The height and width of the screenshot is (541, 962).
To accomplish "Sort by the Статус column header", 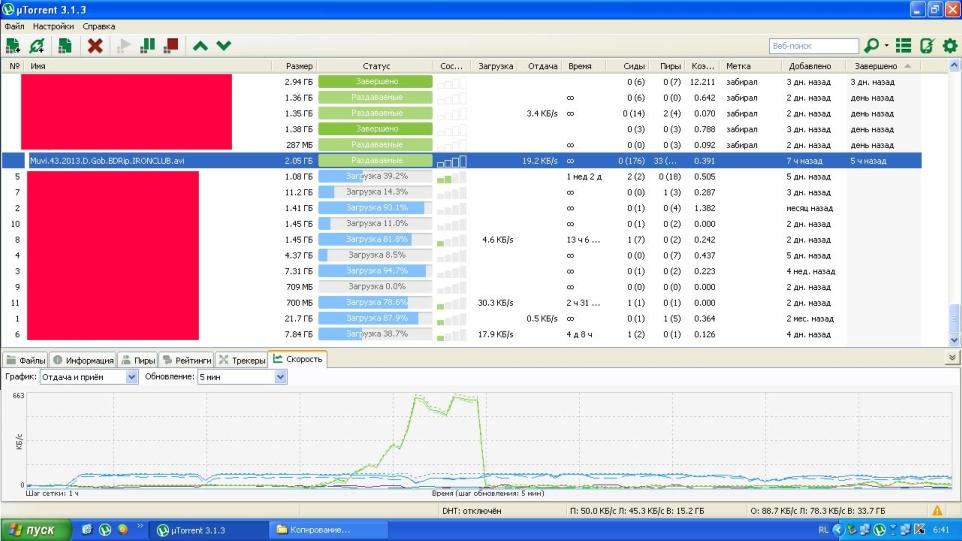I will [375, 66].
